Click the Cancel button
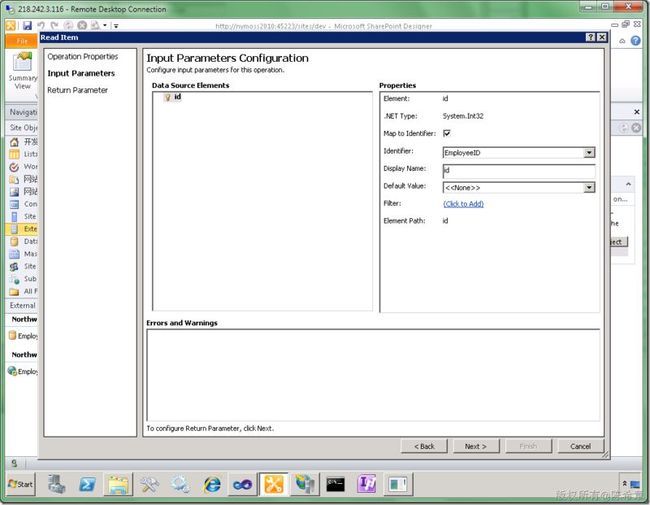 (x=580, y=446)
